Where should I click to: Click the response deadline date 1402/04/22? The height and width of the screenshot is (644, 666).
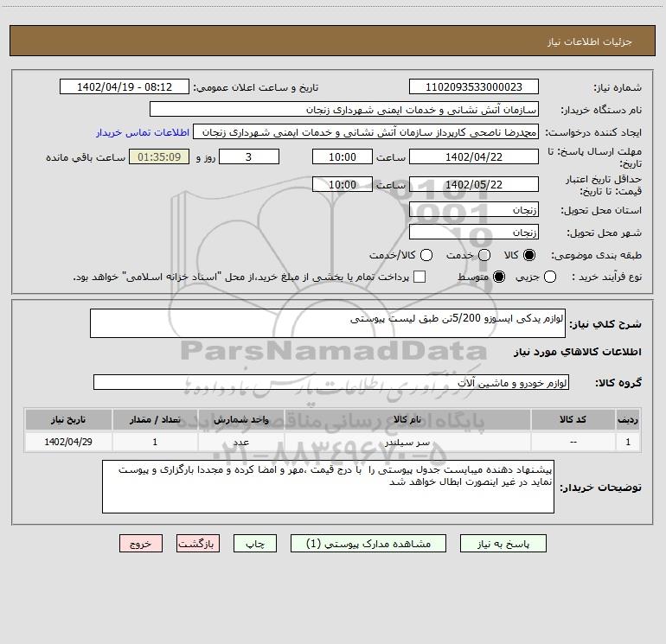tap(474, 156)
